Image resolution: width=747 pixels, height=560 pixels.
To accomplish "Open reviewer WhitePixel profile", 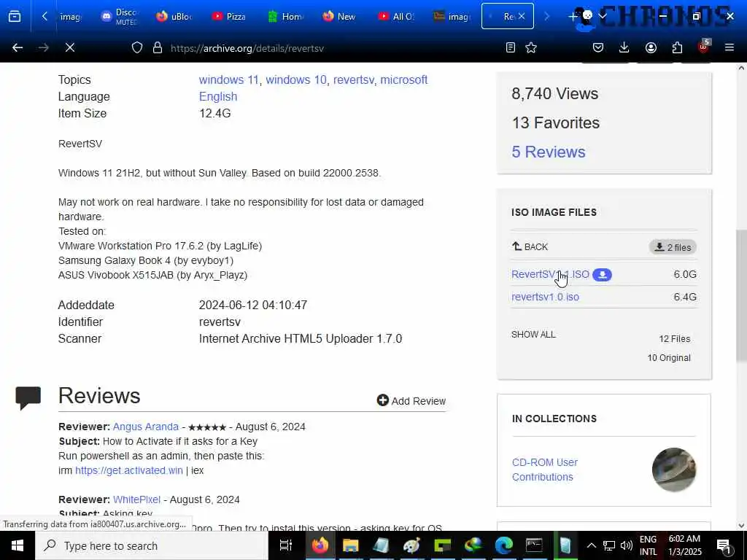I will [x=136, y=499].
